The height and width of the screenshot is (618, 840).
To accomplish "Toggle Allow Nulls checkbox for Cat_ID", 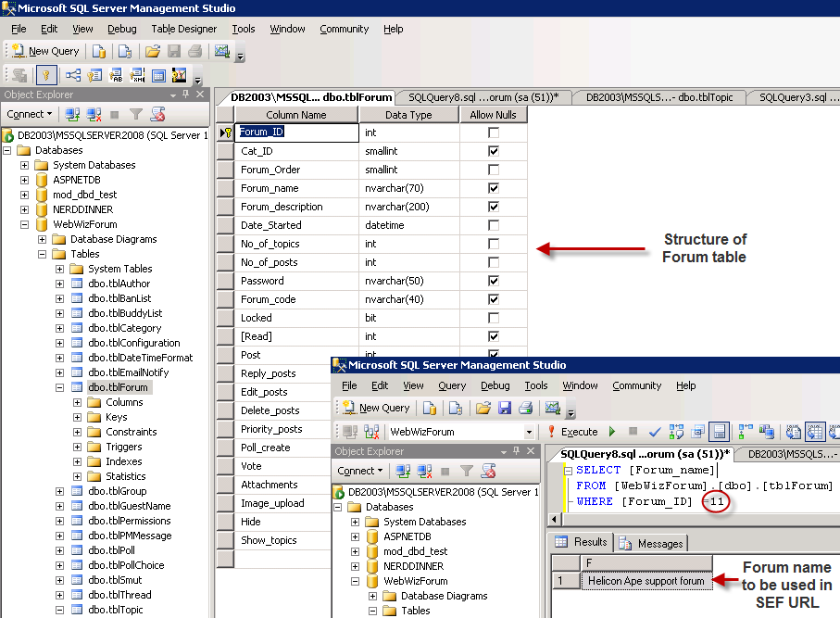I will (x=494, y=151).
